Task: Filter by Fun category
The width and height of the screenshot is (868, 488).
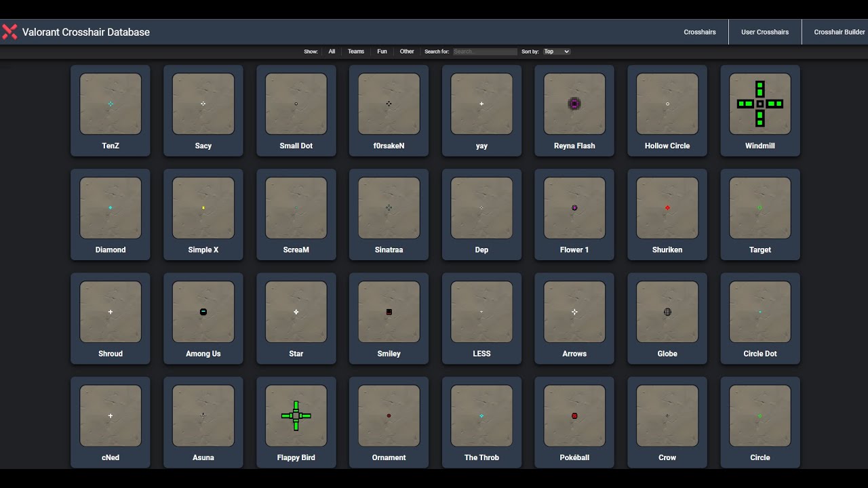Action: point(382,52)
